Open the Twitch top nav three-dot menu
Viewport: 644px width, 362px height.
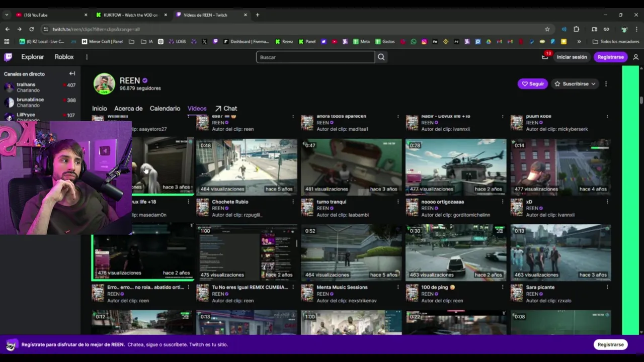coord(87,57)
